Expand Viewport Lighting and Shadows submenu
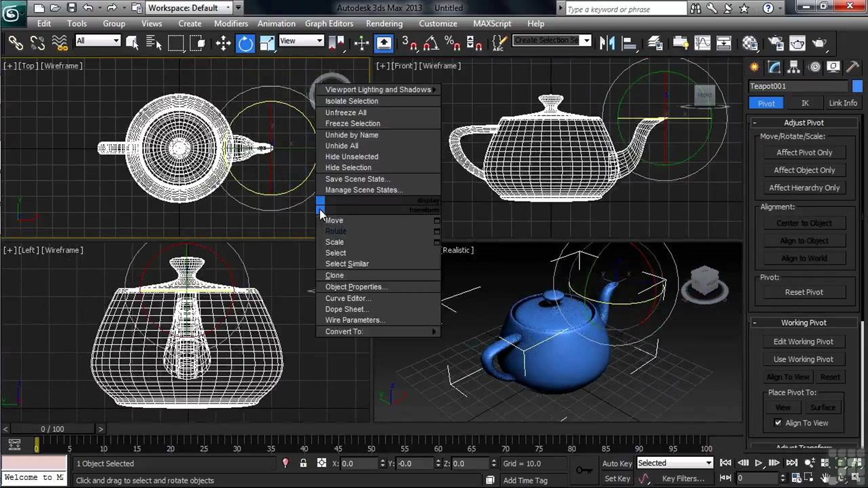Image resolution: width=868 pixels, height=488 pixels. [378, 90]
